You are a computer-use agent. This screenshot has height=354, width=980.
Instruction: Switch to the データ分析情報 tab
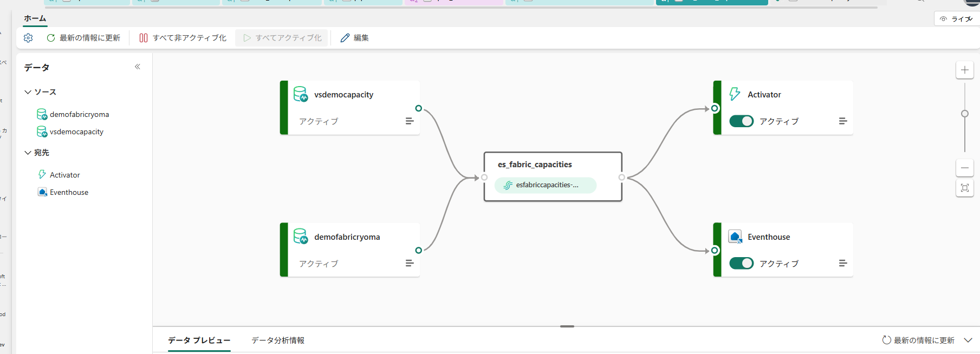[278, 340]
